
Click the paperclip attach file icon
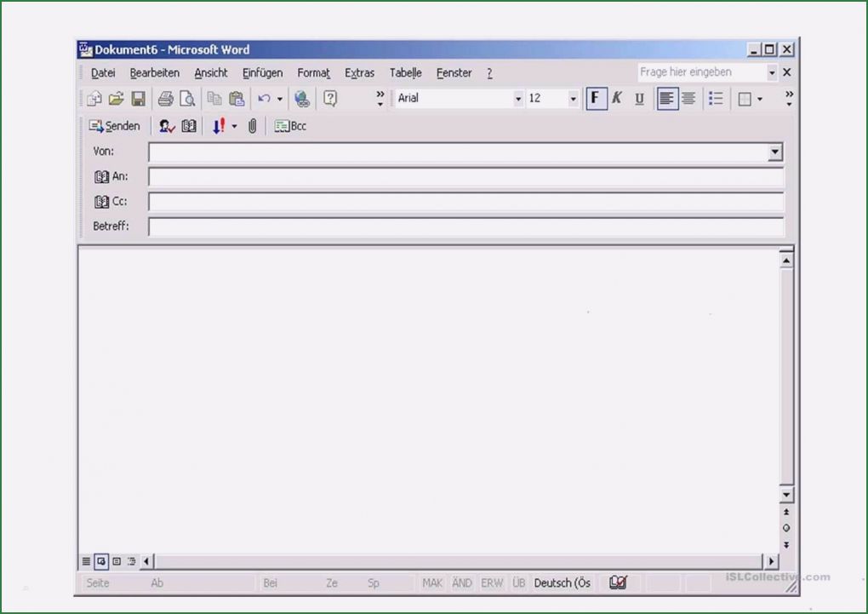[252, 126]
